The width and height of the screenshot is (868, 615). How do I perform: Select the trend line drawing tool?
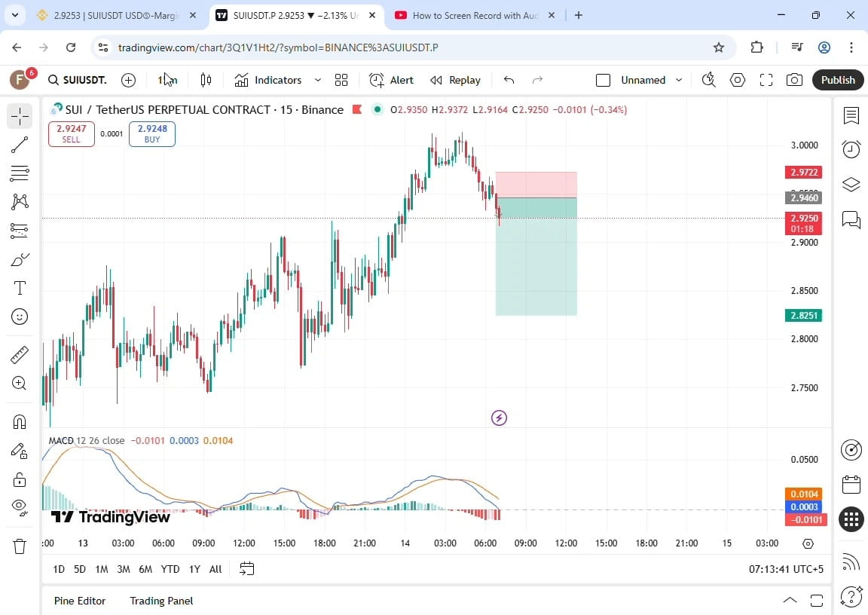[20, 145]
